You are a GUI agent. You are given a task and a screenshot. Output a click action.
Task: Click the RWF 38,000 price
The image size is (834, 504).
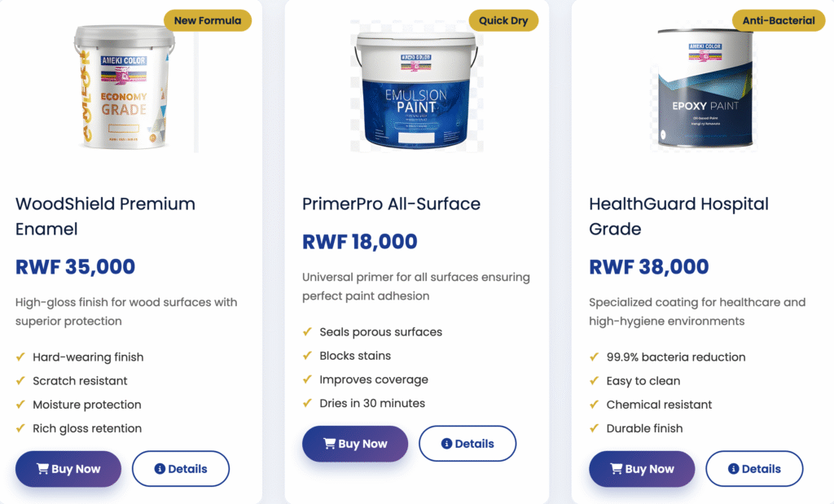tap(648, 267)
